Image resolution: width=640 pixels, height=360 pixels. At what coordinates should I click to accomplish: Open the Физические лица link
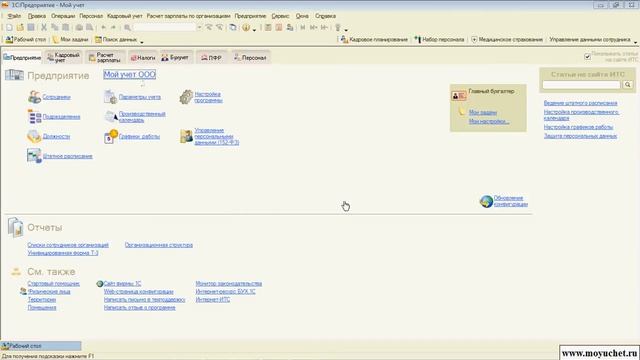[49, 291]
